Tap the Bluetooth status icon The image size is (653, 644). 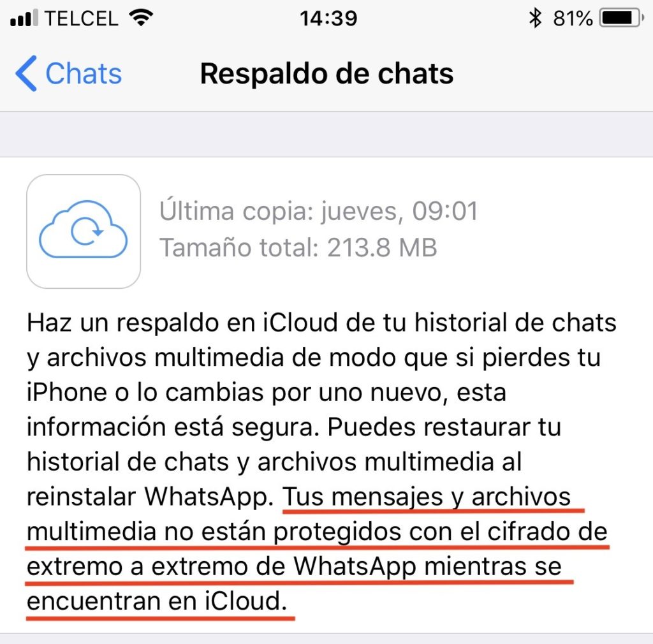coord(535,18)
